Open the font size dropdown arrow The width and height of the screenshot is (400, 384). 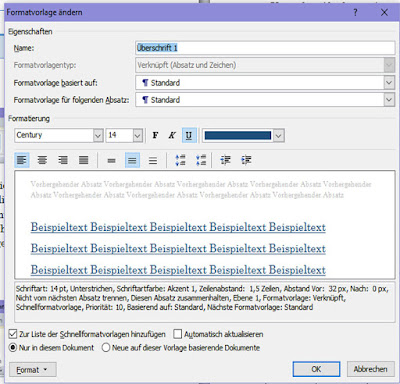click(x=138, y=135)
